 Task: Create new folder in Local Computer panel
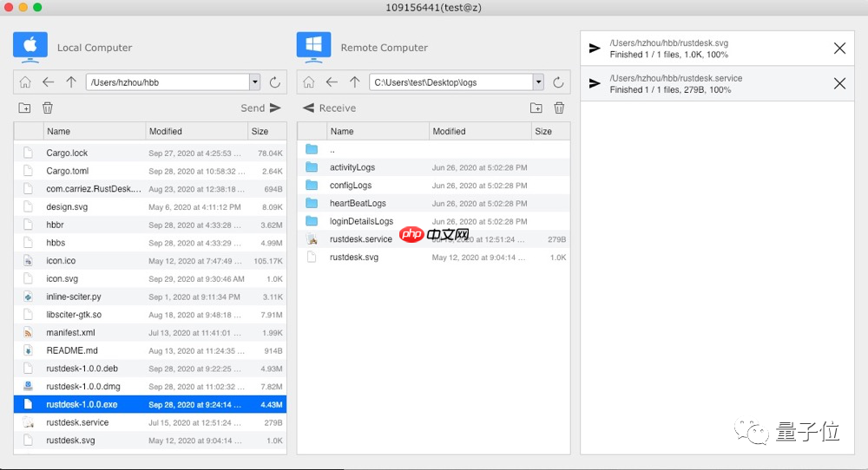(x=24, y=108)
